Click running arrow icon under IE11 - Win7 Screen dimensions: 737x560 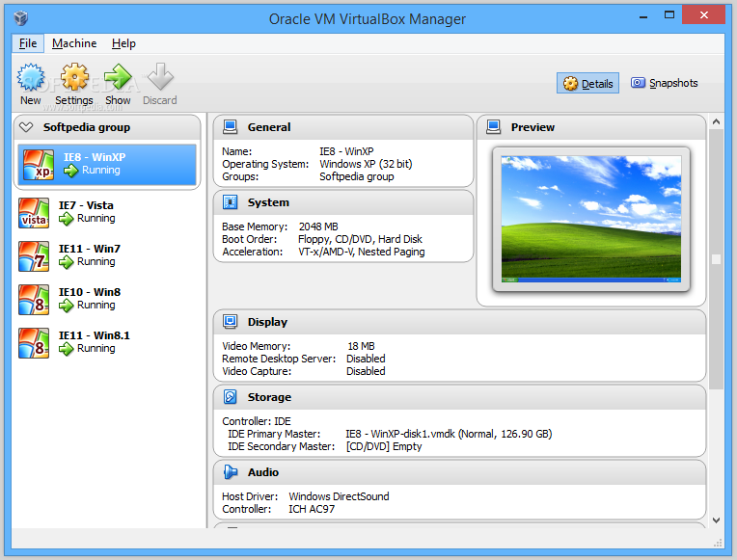point(67,261)
